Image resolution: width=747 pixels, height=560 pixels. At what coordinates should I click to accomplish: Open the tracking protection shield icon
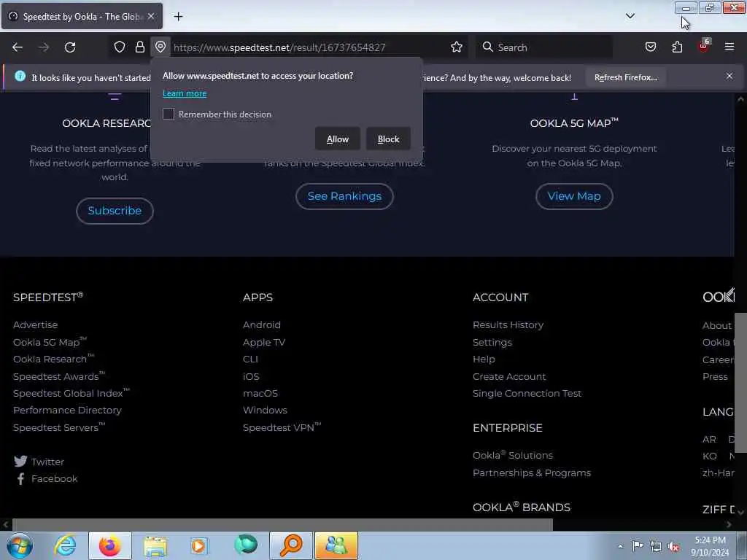(x=120, y=47)
